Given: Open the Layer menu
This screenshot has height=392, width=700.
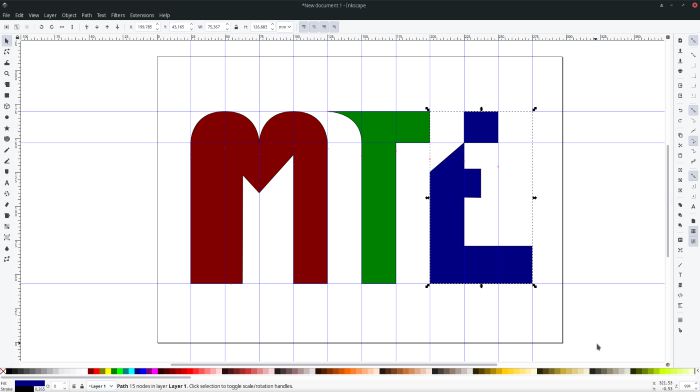Looking at the screenshot, I should pos(50,15).
